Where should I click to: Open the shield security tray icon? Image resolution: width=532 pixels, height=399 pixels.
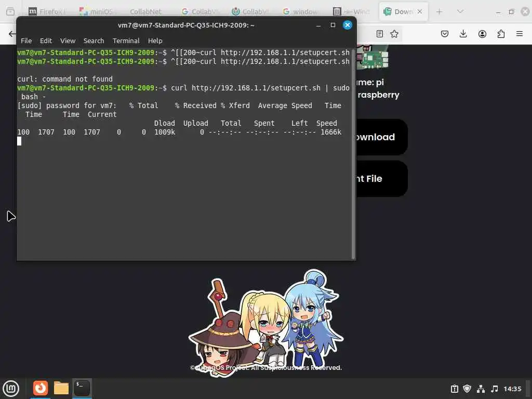point(467,389)
